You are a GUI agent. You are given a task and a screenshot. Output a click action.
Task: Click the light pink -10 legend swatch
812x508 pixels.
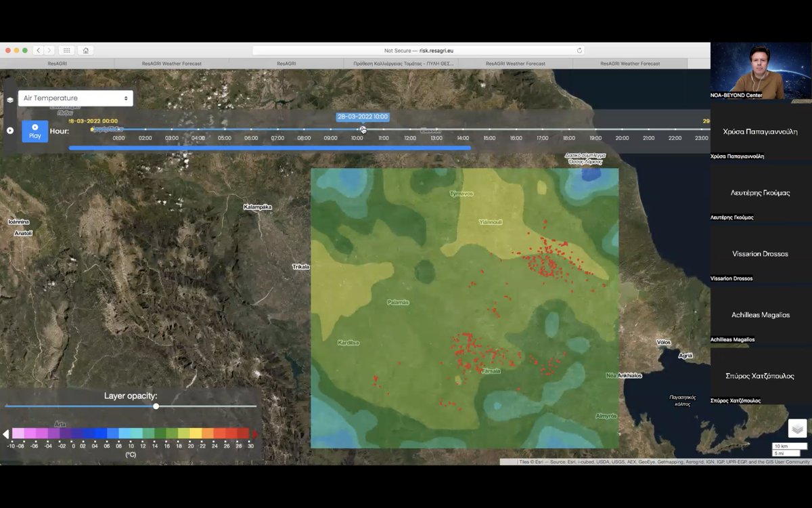(18, 434)
